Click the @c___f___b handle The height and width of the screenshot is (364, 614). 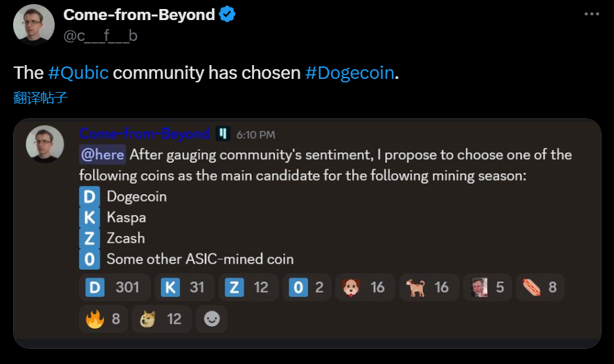(x=100, y=36)
